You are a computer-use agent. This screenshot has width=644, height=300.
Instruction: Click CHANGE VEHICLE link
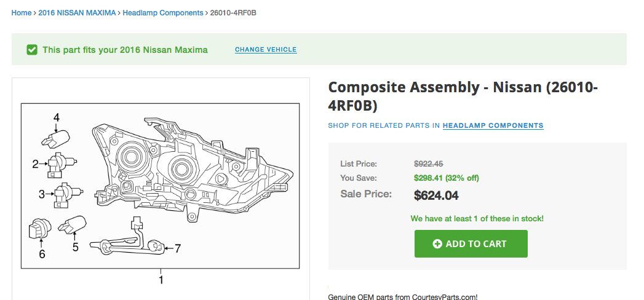click(266, 50)
